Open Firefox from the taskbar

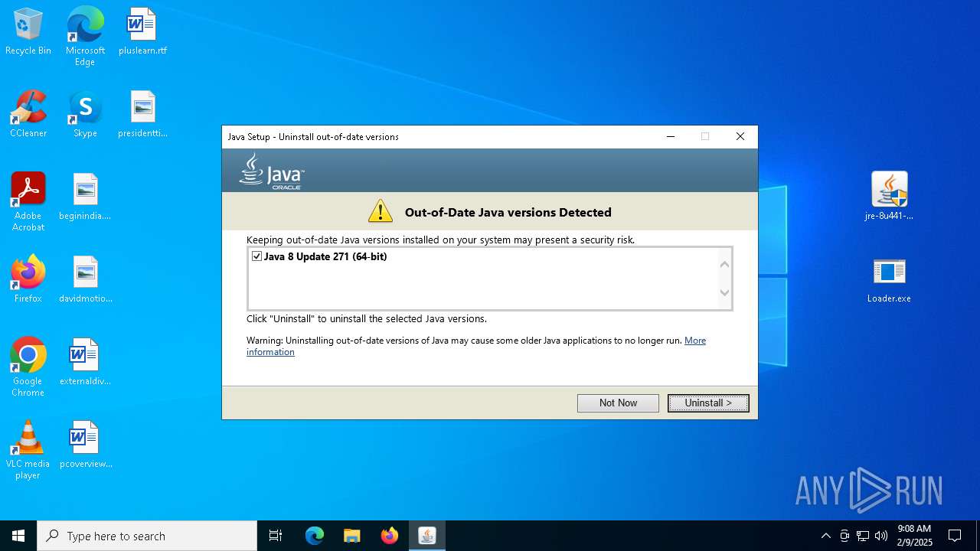click(x=390, y=536)
